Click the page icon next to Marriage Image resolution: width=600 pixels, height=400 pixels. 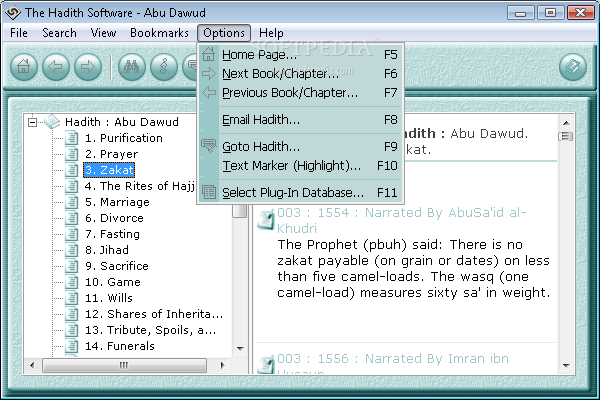72,202
